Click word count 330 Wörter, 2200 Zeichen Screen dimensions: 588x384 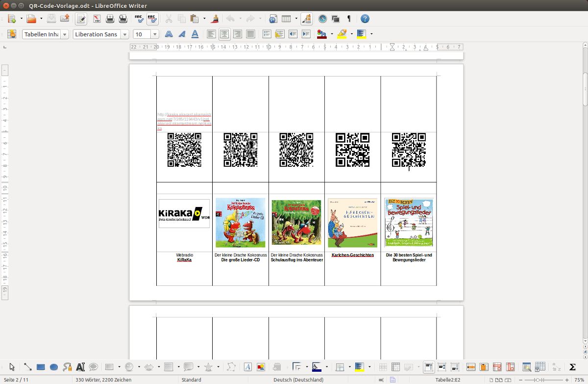pos(103,380)
